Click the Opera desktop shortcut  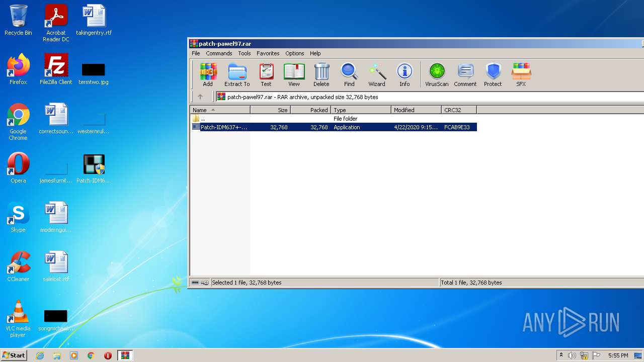[x=18, y=168]
